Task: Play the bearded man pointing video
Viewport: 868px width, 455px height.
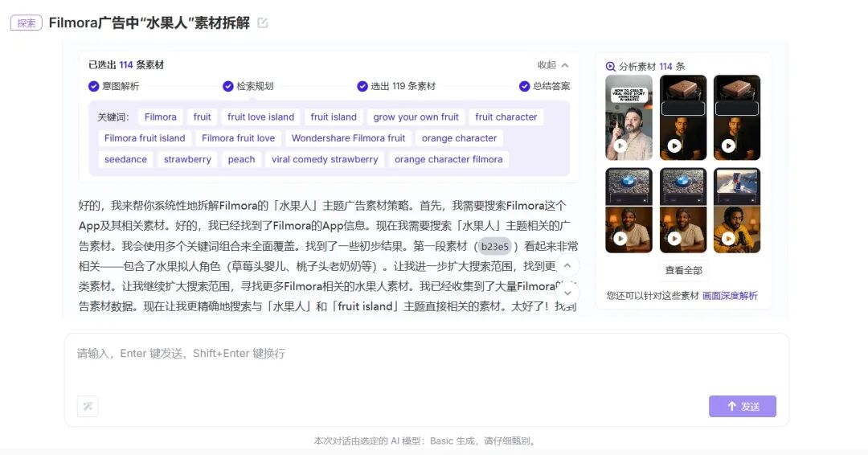Action: pos(620,146)
